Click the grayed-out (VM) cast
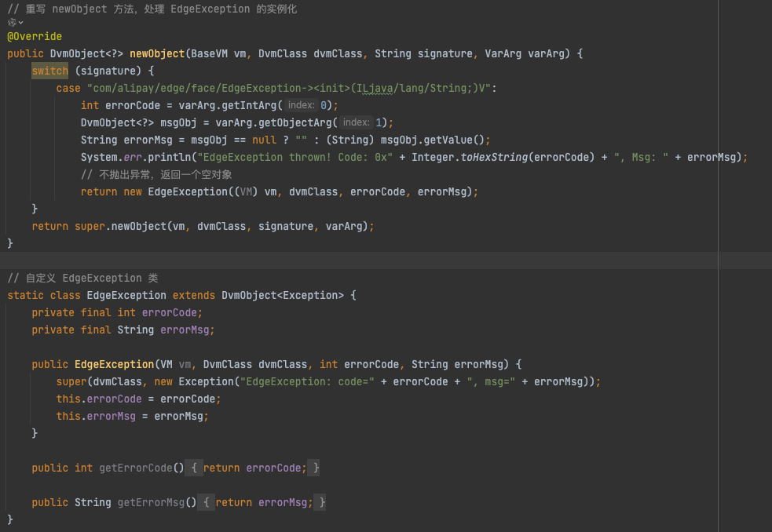The image size is (772, 532). click(248, 191)
